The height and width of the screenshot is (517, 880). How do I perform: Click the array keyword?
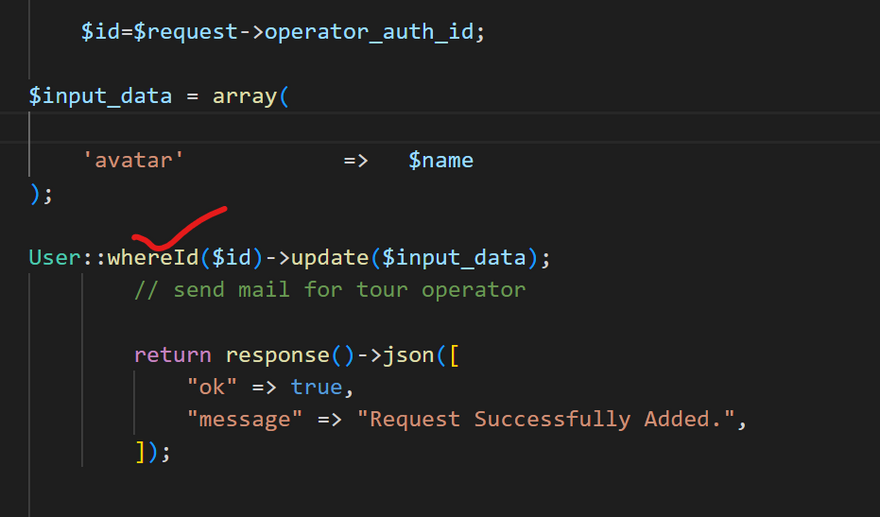pyautogui.click(x=245, y=97)
